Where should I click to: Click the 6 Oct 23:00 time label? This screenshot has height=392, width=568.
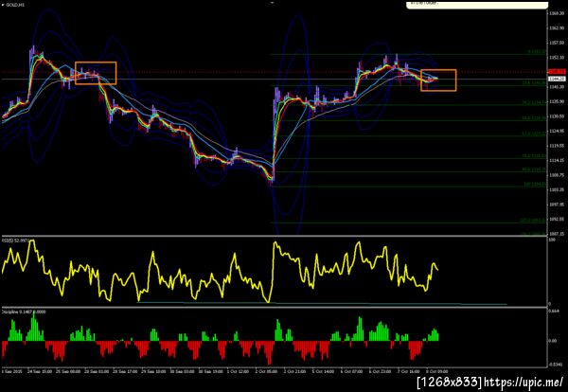380,372
